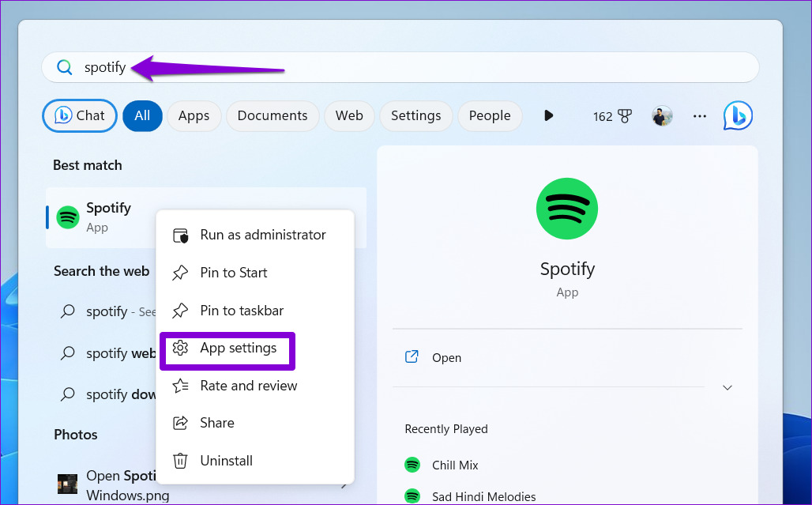Click search icon beside 'spotify dow' suggestion
The height and width of the screenshot is (505, 812).
coord(68,394)
